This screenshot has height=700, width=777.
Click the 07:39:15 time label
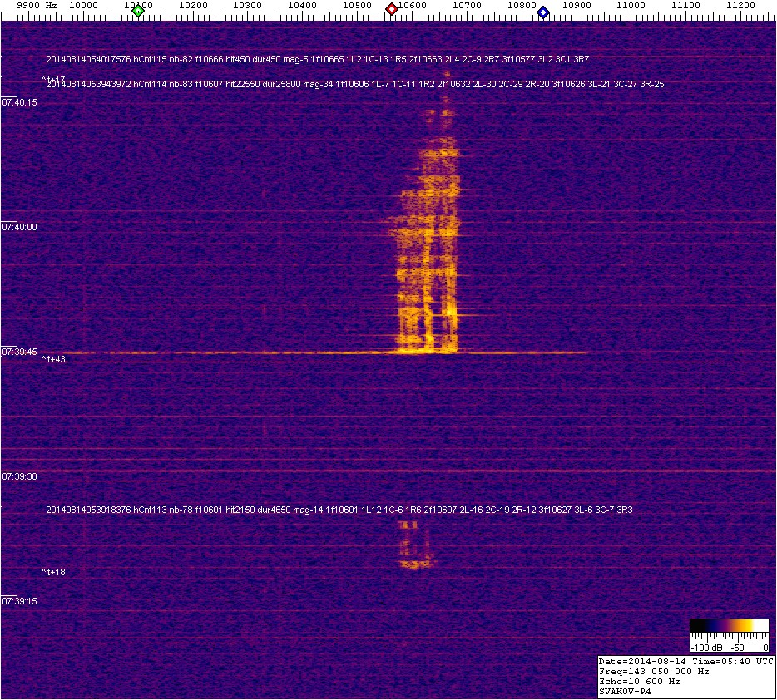[x=19, y=601]
